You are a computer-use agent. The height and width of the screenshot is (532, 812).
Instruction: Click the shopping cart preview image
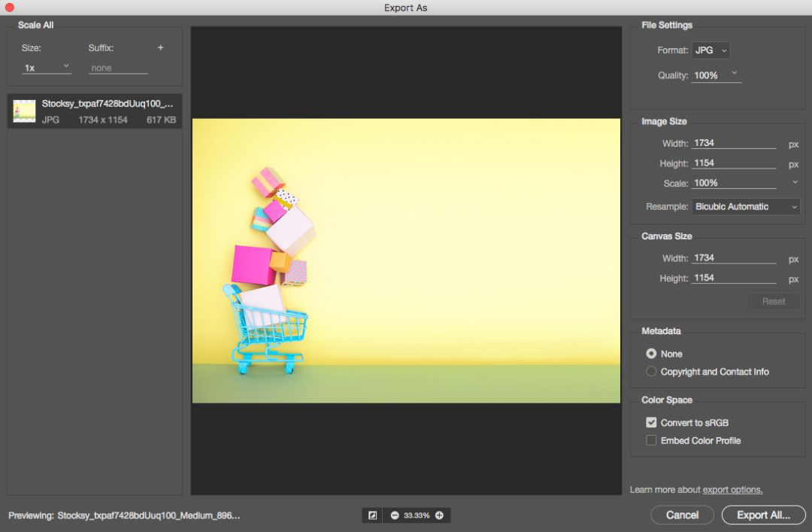point(406,260)
